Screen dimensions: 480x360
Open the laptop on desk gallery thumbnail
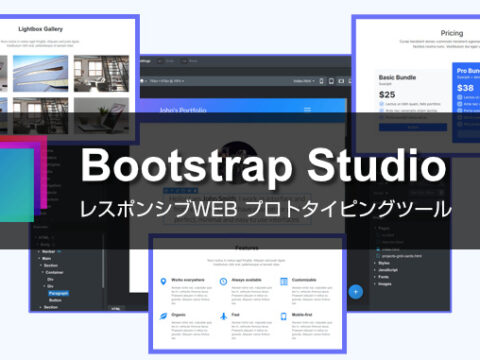[101, 116]
